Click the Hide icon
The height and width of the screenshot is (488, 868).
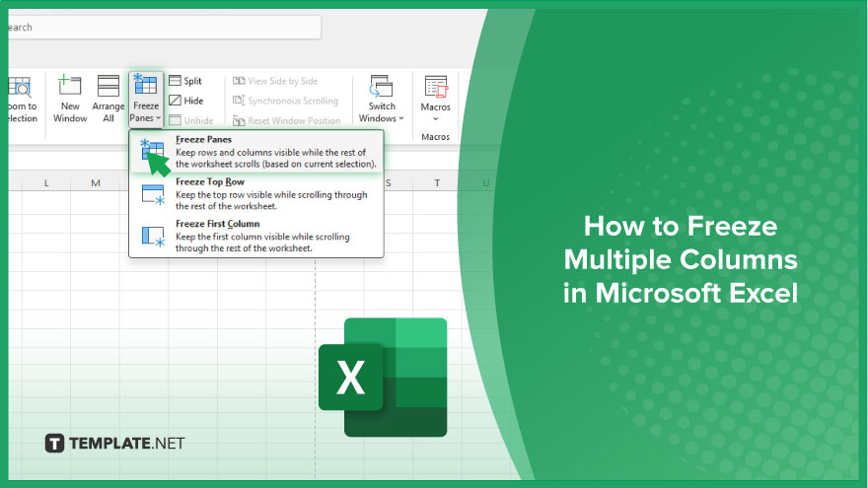click(x=175, y=101)
